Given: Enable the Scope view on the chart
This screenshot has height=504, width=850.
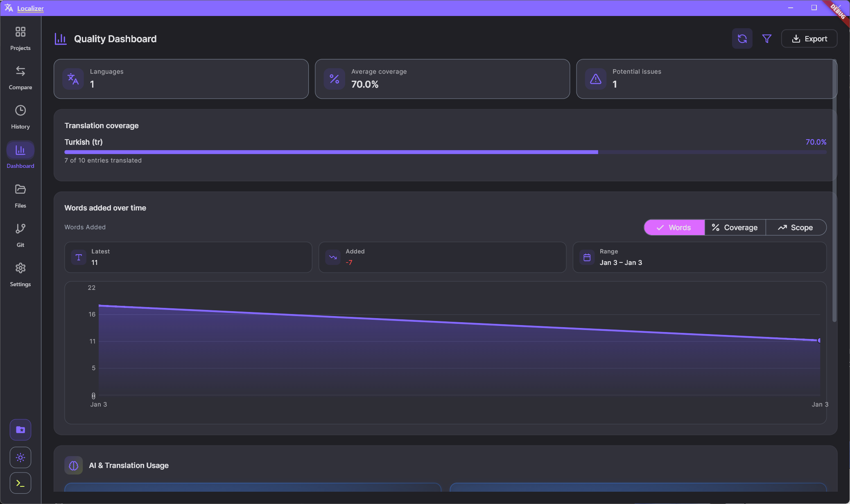Looking at the screenshot, I should click(796, 227).
